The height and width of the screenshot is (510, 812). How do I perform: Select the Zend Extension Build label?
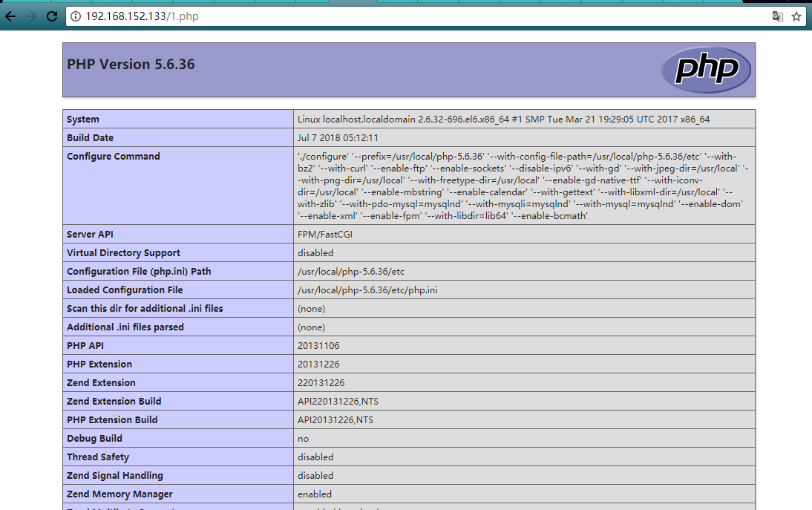pyautogui.click(x=114, y=402)
